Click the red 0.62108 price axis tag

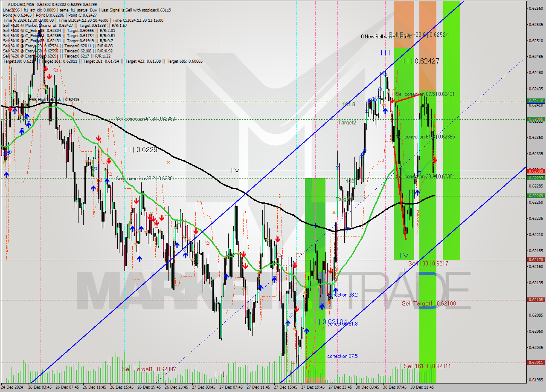(536, 300)
